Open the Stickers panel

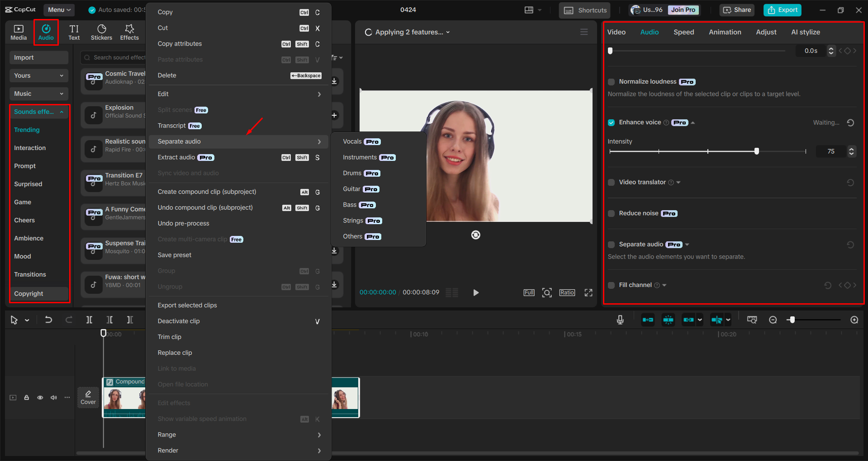101,32
